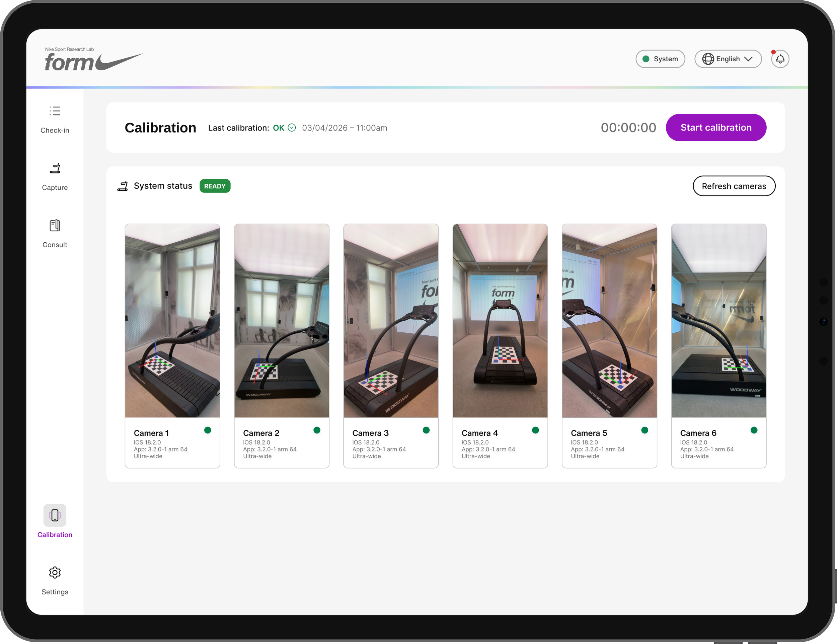Click the Nike form logo
The height and width of the screenshot is (644, 837).
(93, 59)
